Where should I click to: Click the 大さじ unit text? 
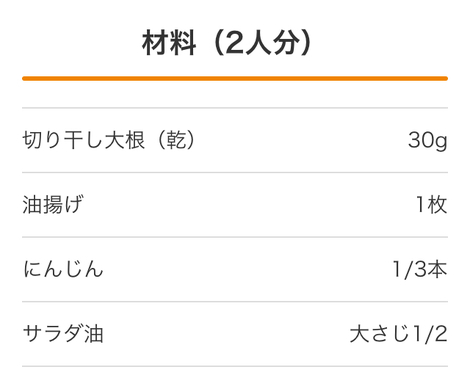380,334
